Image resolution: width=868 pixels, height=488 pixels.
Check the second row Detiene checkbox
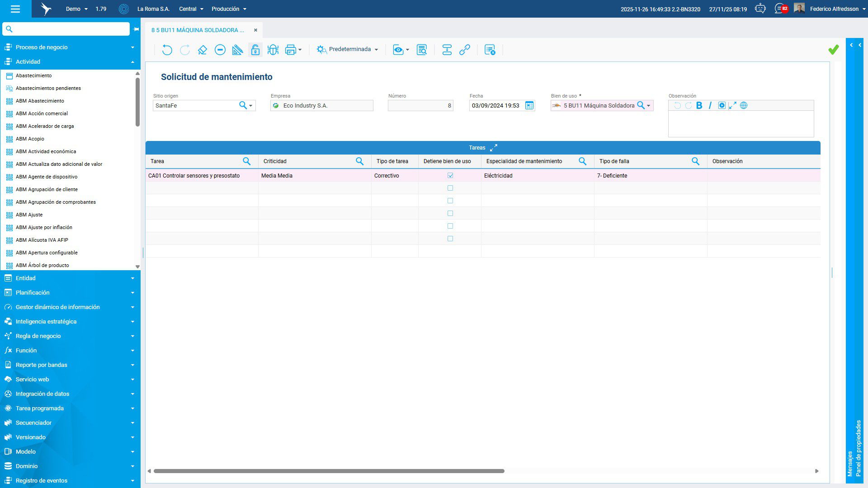pos(450,188)
